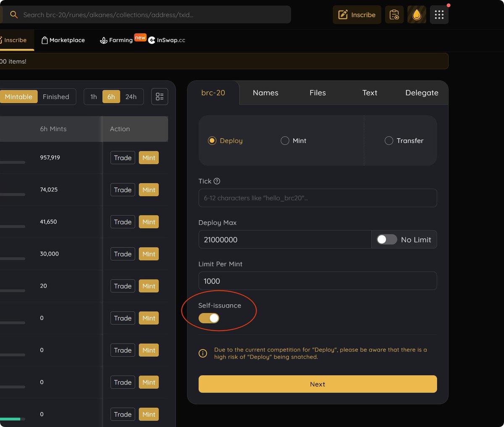Open Farming in navigation
Screen dimensions: 504x427
[116, 40]
